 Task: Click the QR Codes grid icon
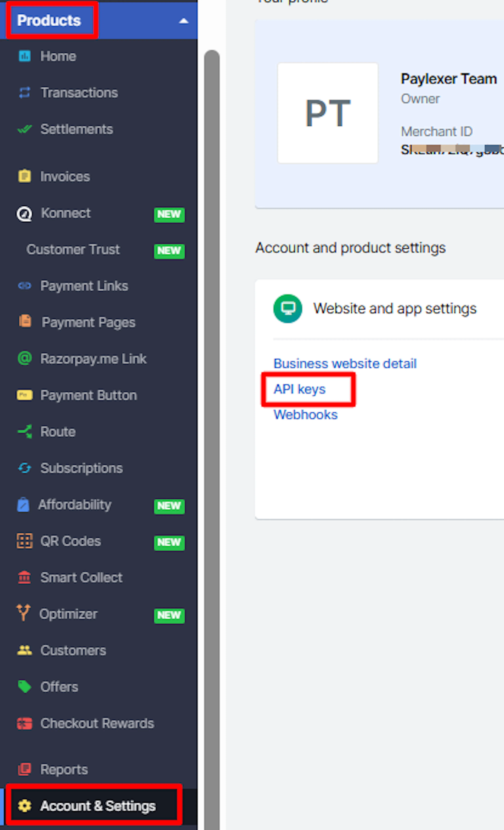[25, 541]
